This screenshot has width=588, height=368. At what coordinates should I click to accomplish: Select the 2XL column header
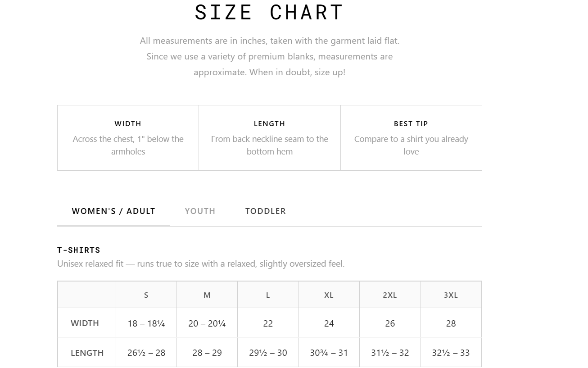pyautogui.click(x=390, y=295)
